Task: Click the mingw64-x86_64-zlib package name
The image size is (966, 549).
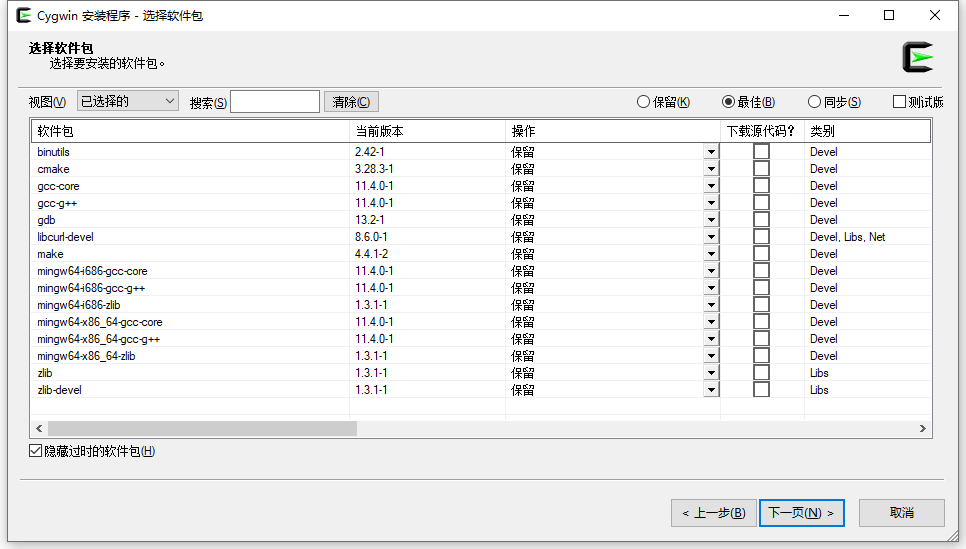Action: (x=86, y=356)
